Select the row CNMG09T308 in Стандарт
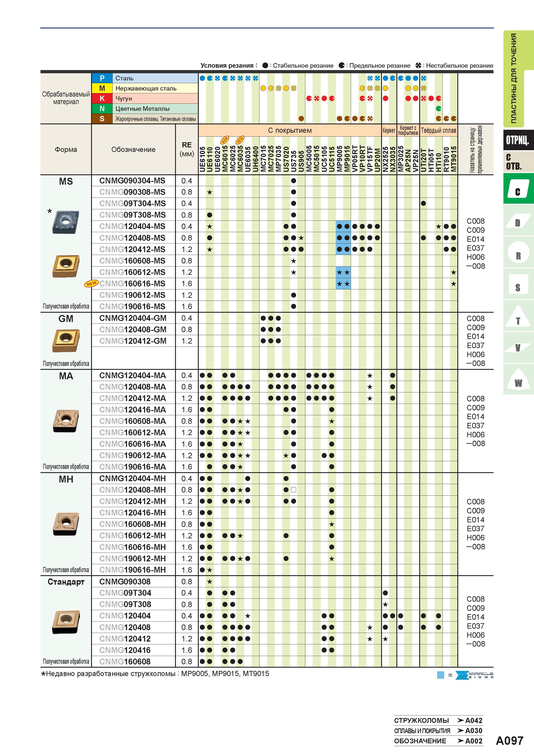The image size is (534, 756). [x=275, y=604]
